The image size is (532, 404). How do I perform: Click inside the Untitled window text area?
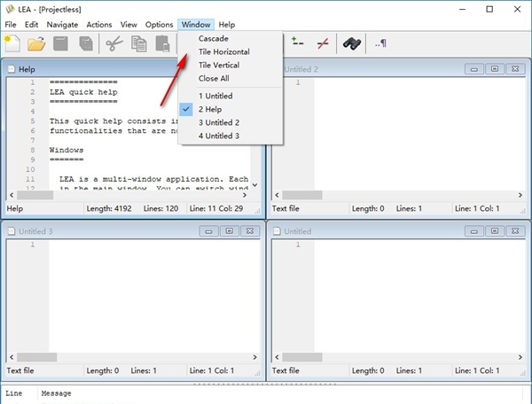[x=419, y=296]
